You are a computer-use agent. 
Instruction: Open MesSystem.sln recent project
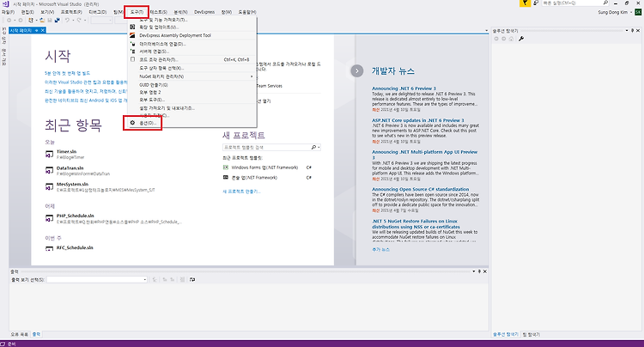tap(72, 185)
